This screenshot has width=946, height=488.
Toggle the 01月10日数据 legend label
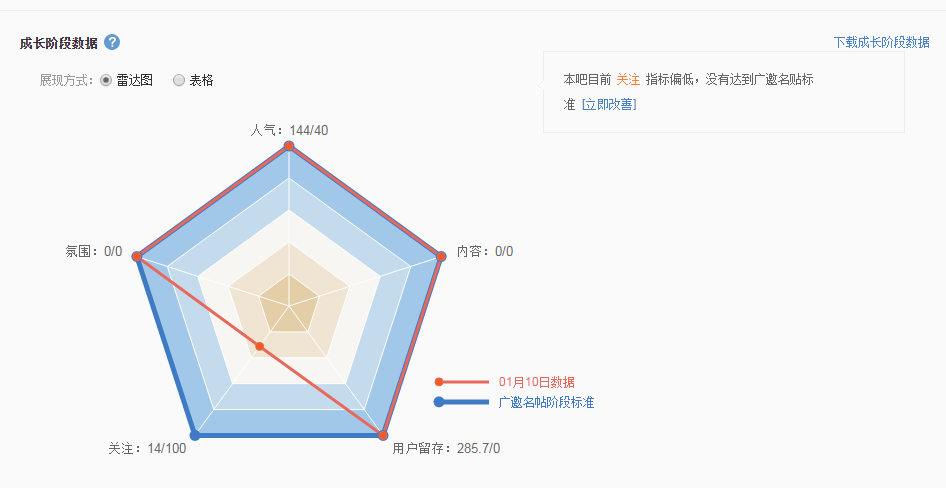click(536, 381)
